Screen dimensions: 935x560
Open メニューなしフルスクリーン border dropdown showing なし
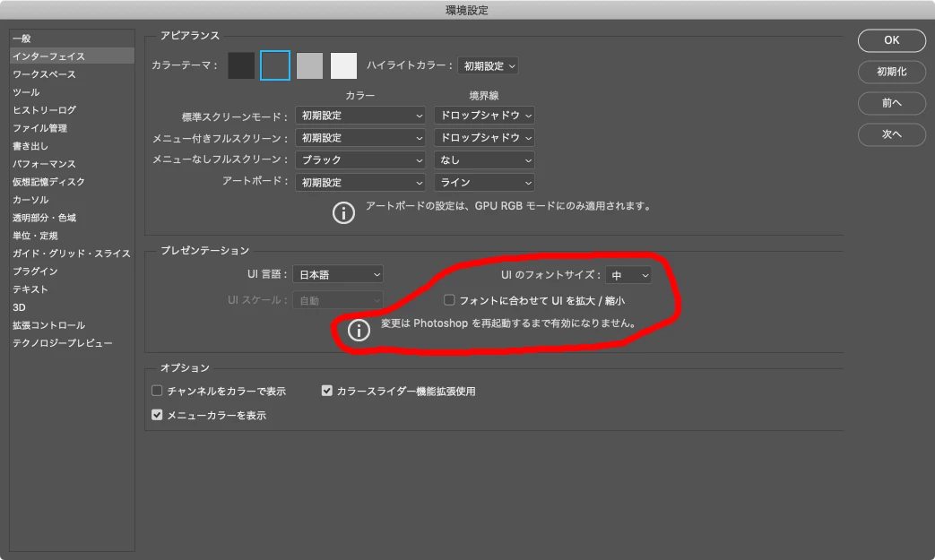pos(484,160)
